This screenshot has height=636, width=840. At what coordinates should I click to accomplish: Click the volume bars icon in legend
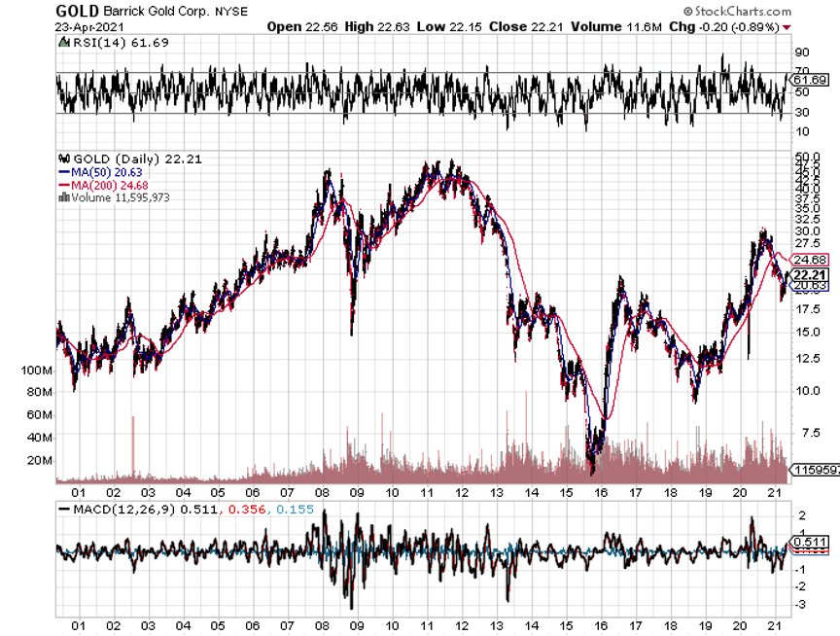click(64, 196)
